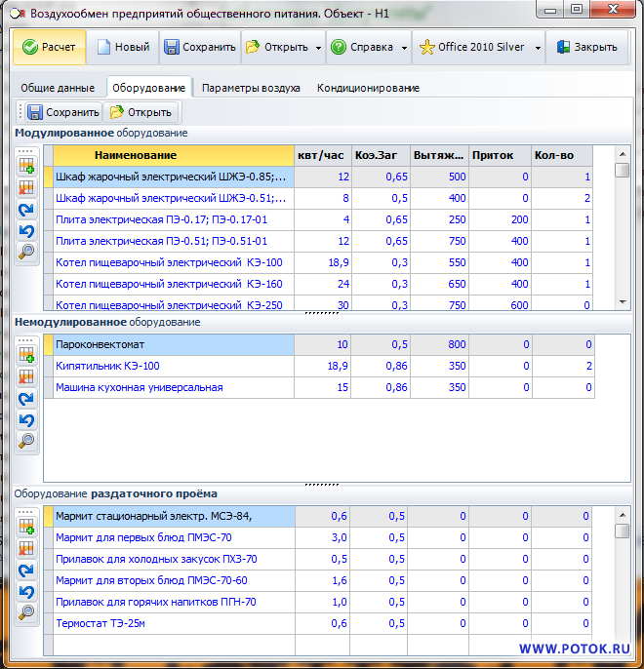
Task: Delete row in раздаточного проёма equipment table
Action: click(26, 547)
